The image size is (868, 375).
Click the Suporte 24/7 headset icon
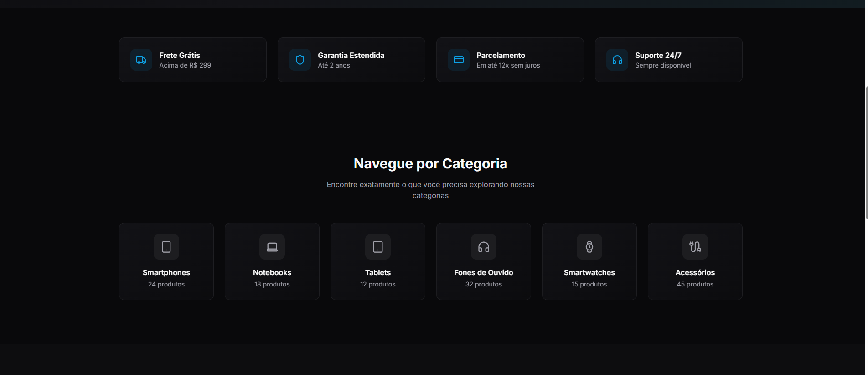[x=617, y=60]
